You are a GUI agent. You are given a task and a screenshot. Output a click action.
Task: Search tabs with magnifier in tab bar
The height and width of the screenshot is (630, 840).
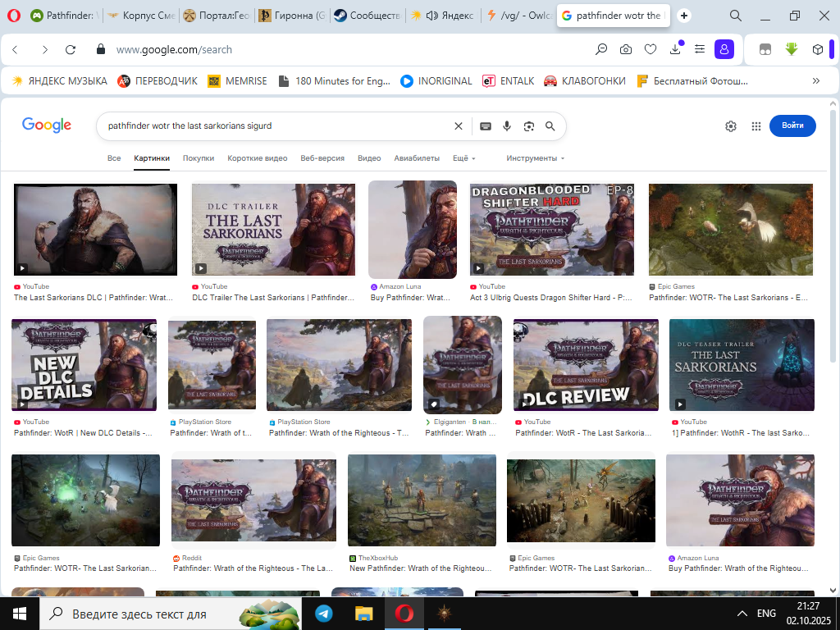tap(736, 16)
